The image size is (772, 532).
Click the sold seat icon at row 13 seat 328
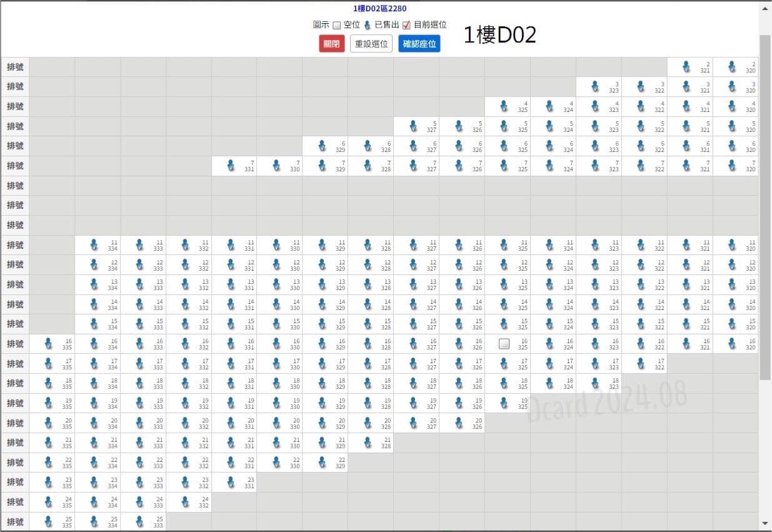click(368, 284)
